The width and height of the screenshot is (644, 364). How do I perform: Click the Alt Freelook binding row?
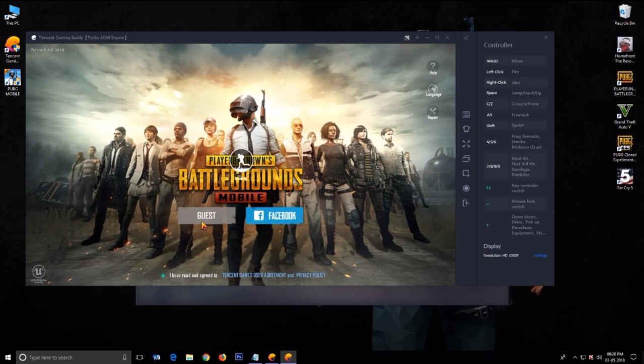pos(515,115)
